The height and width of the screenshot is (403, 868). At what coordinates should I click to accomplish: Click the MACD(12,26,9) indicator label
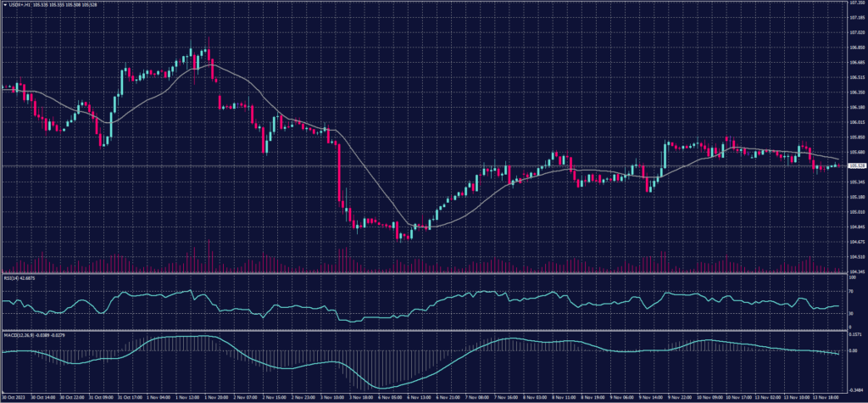(19, 334)
